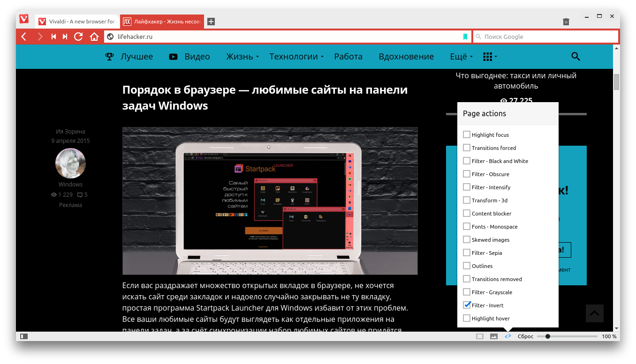Click the Сброс zoom reset button
The height and width of the screenshot is (364, 636).
point(525,336)
